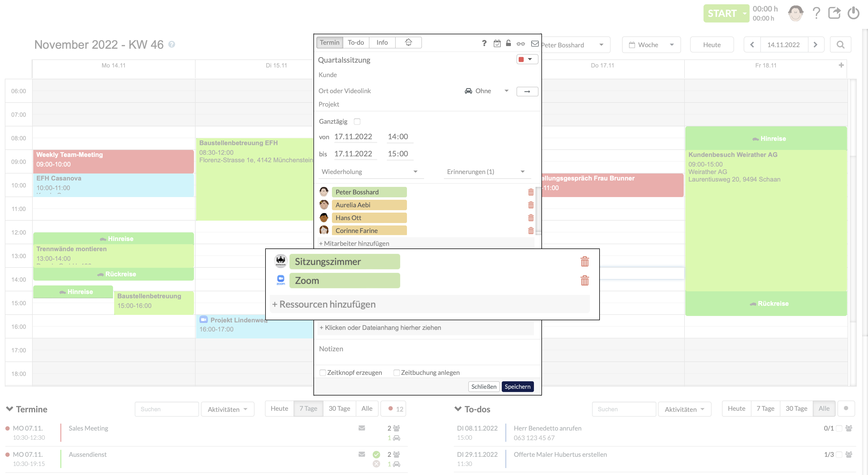This screenshot has height=475, width=868.
Task: Click the envelope icon on Sales Meeting row
Action: pos(362,428)
